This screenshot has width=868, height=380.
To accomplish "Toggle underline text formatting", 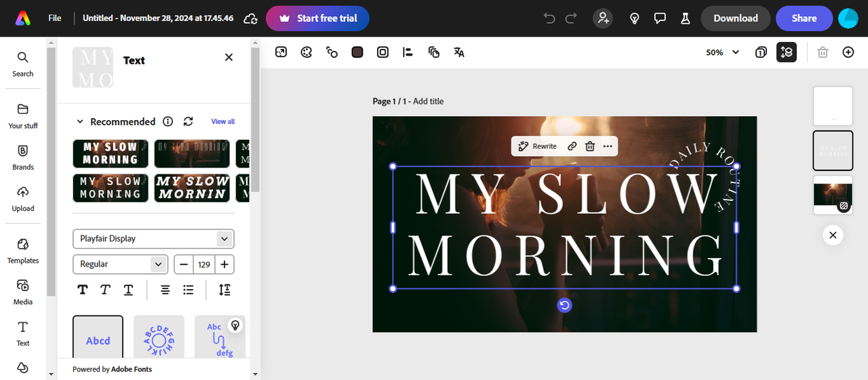I will (128, 290).
